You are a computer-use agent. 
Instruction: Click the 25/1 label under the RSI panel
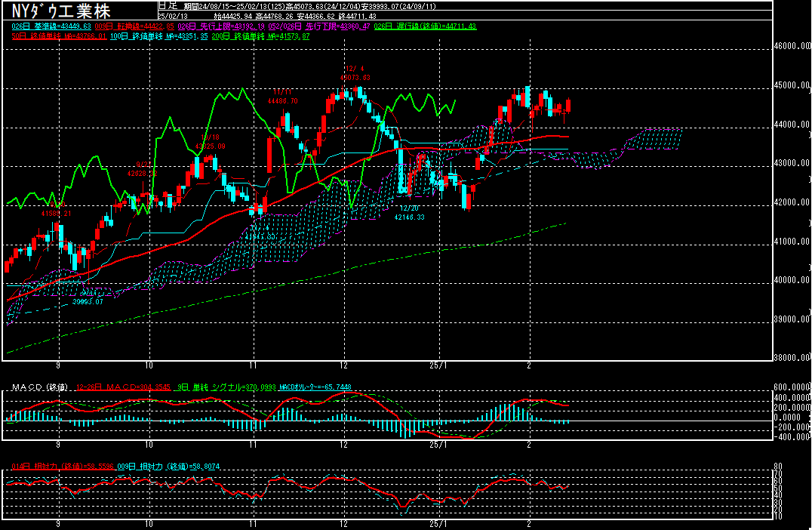point(438,524)
